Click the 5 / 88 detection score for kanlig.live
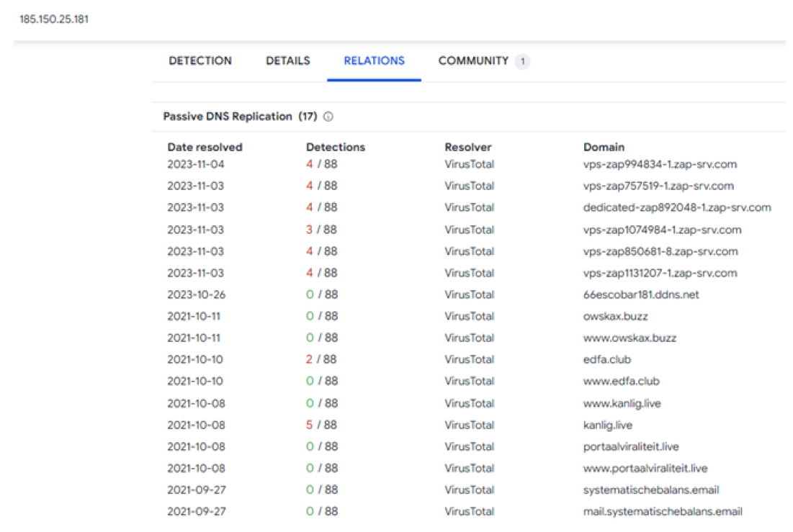Screen dimensions: 793x532 point(322,425)
